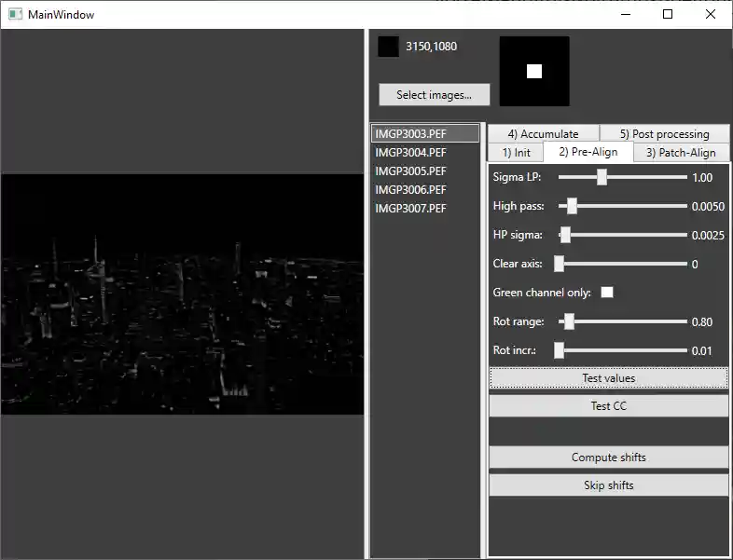Select IMGP3007.PEF in the file list
Viewport: 733px width, 560px height.
(x=411, y=209)
